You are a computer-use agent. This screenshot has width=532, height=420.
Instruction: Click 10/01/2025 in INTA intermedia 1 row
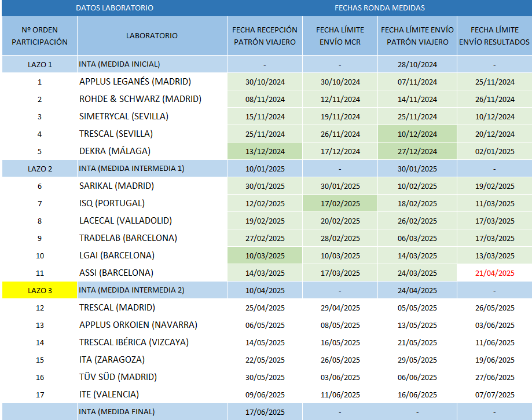pos(265,169)
